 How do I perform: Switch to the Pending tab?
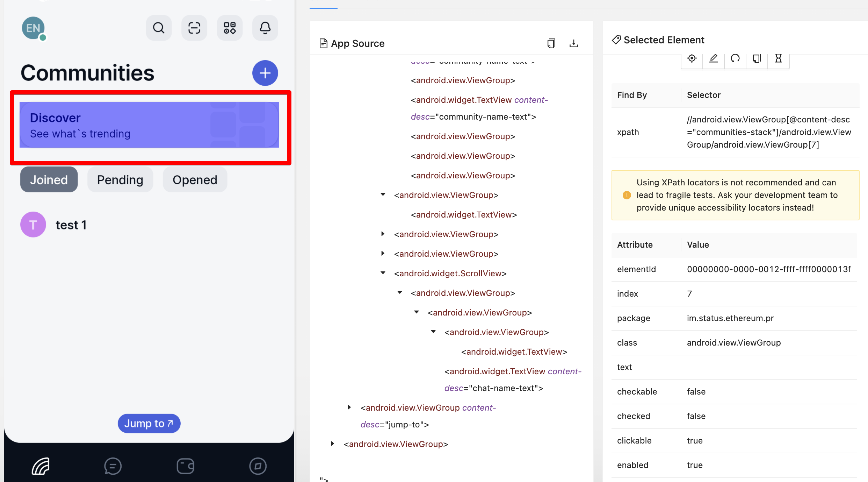pos(120,180)
